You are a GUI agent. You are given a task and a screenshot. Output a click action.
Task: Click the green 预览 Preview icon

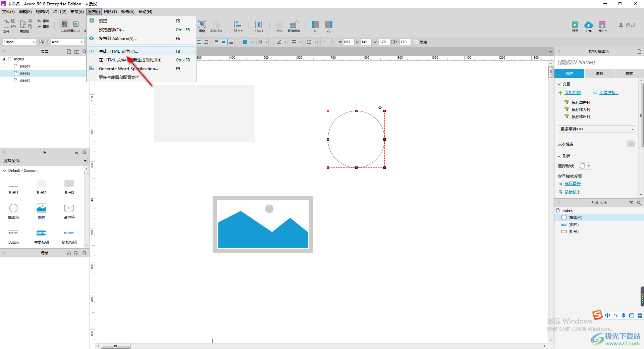[575, 26]
